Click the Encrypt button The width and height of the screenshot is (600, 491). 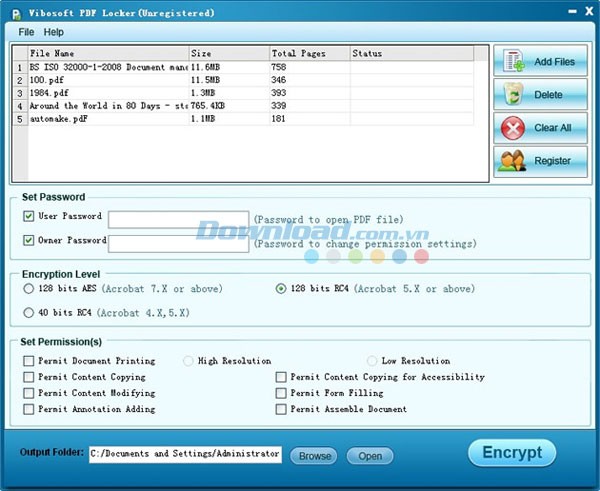point(512,453)
